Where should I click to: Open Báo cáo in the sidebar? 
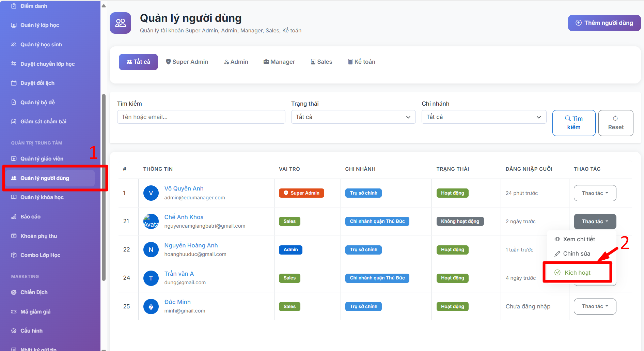tap(30, 217)
